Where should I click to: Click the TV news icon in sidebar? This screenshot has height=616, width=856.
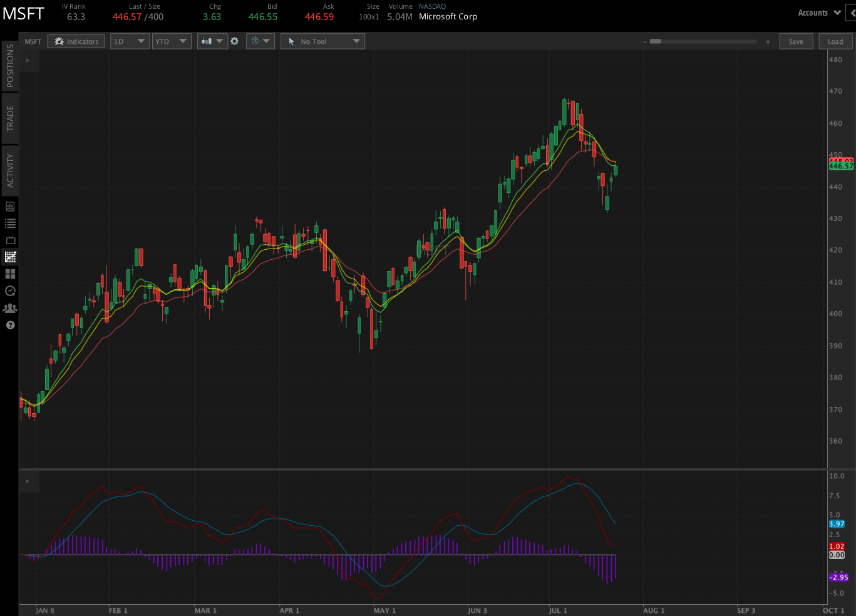(10, 240)
